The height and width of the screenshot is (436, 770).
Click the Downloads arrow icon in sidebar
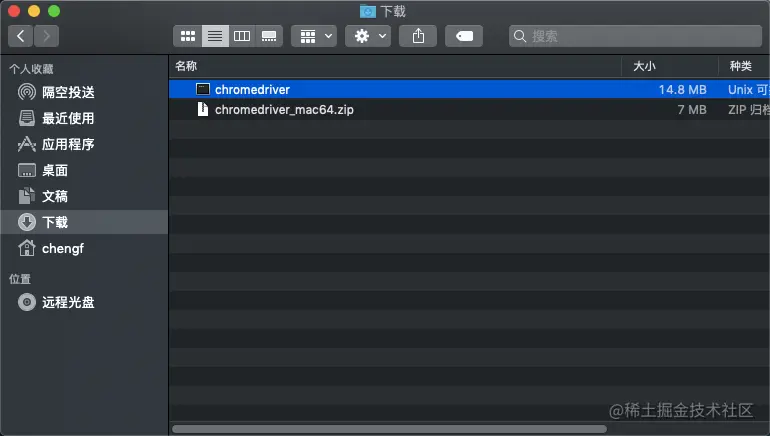tap(27, 222)
